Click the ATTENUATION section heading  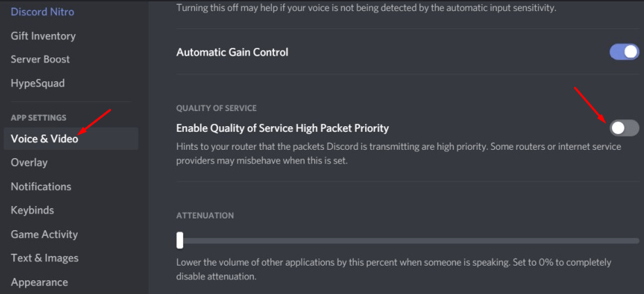[x=205, y=216]
